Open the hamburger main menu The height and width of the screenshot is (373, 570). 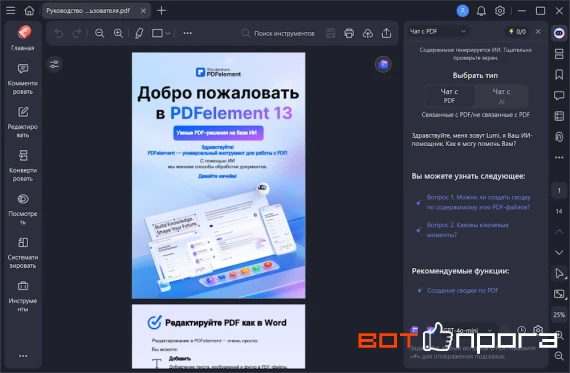[11, 11]
